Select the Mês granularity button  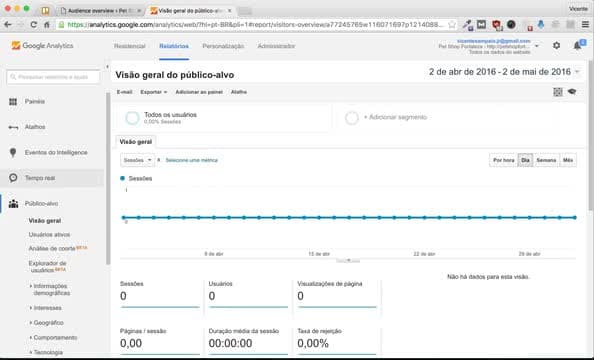[568, 160]
